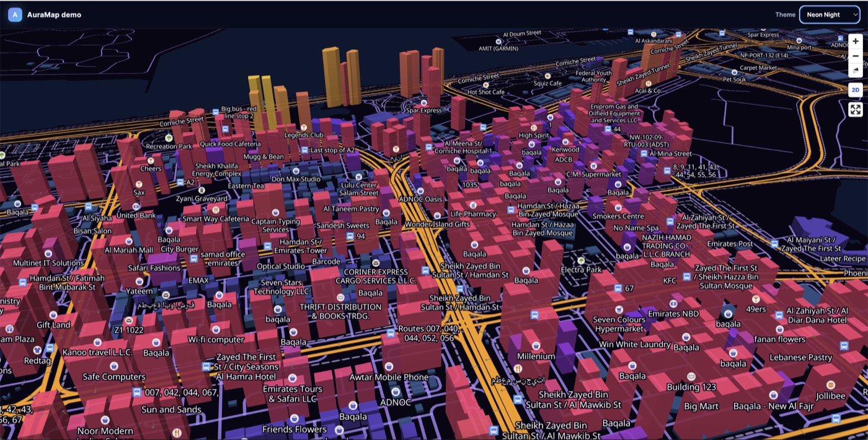Select the Safari Fashions label
The image size is (868, 440).
point(154,268)
